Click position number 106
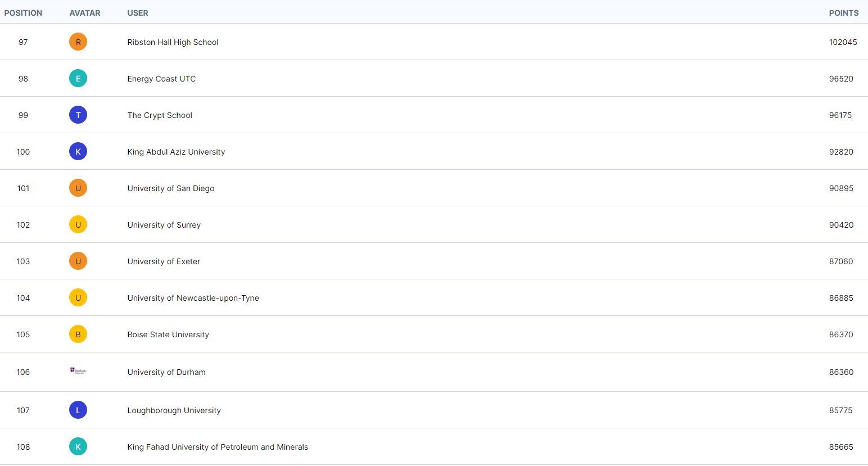The image size is (868, 466). tap(23, 372)
